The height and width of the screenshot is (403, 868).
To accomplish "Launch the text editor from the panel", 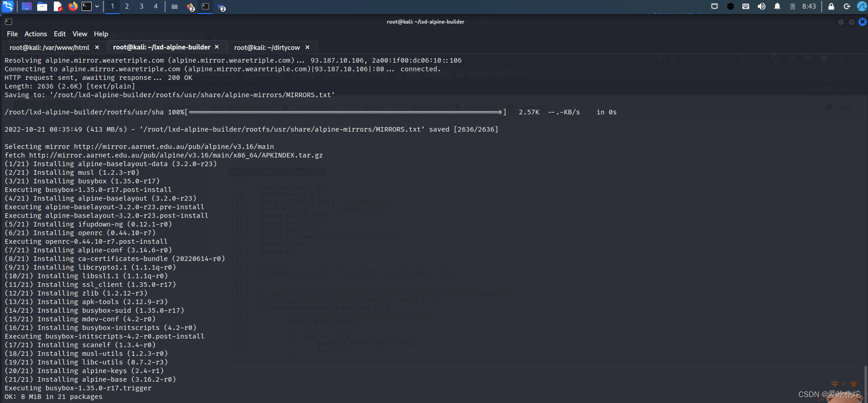I will (58, 6).
